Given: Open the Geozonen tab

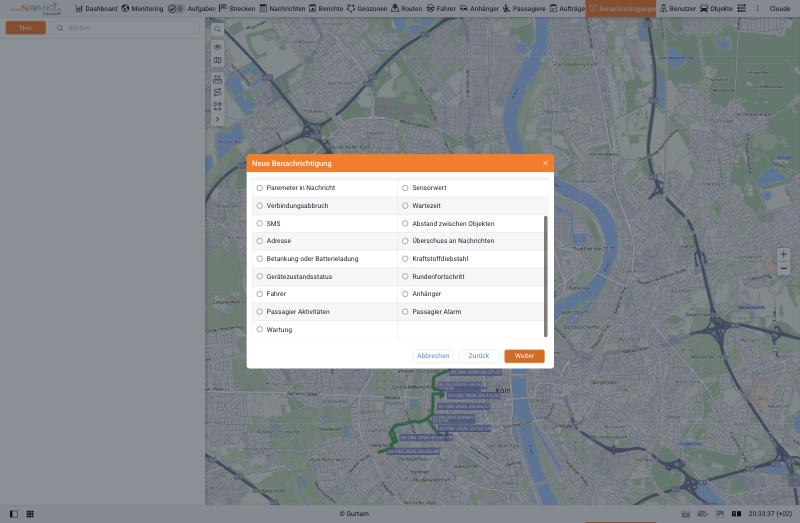Looking at the screenshot, I should 367,9.
